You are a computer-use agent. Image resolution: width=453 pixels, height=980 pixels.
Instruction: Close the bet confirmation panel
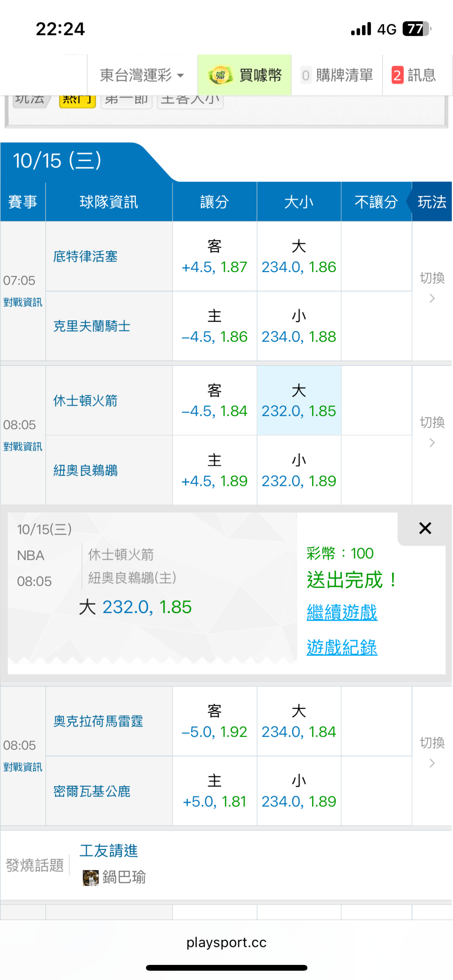tap(425, 528)
